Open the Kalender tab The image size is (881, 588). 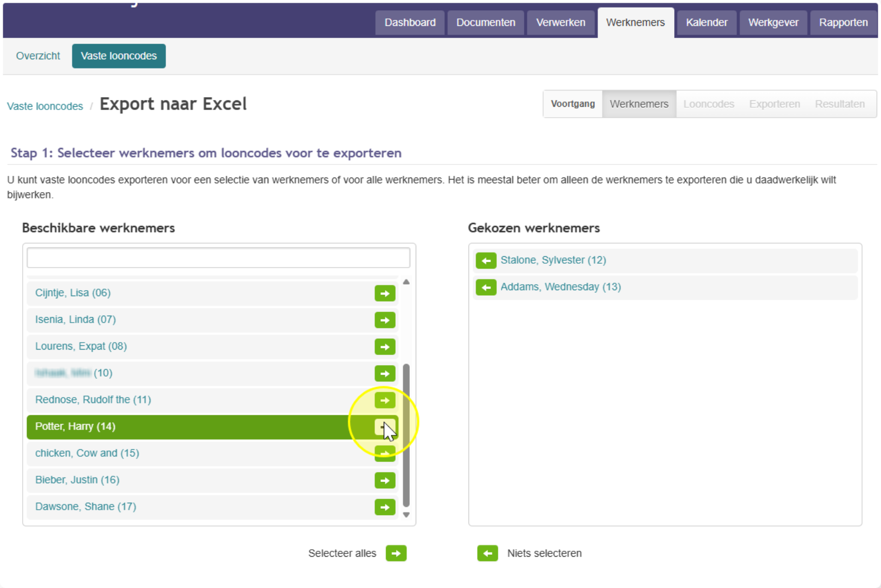[x=707, y=23]
